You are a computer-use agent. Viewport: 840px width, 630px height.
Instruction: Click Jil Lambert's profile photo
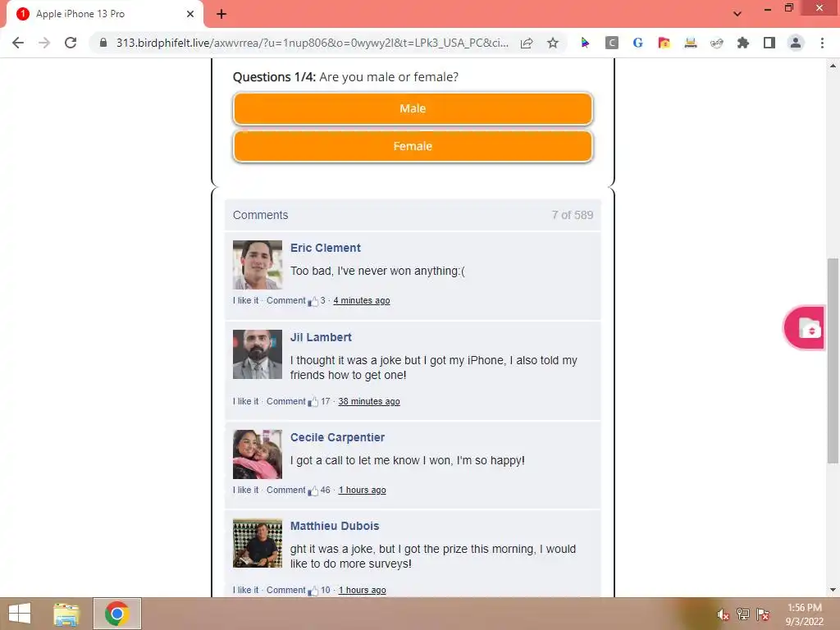click(257, 354)
